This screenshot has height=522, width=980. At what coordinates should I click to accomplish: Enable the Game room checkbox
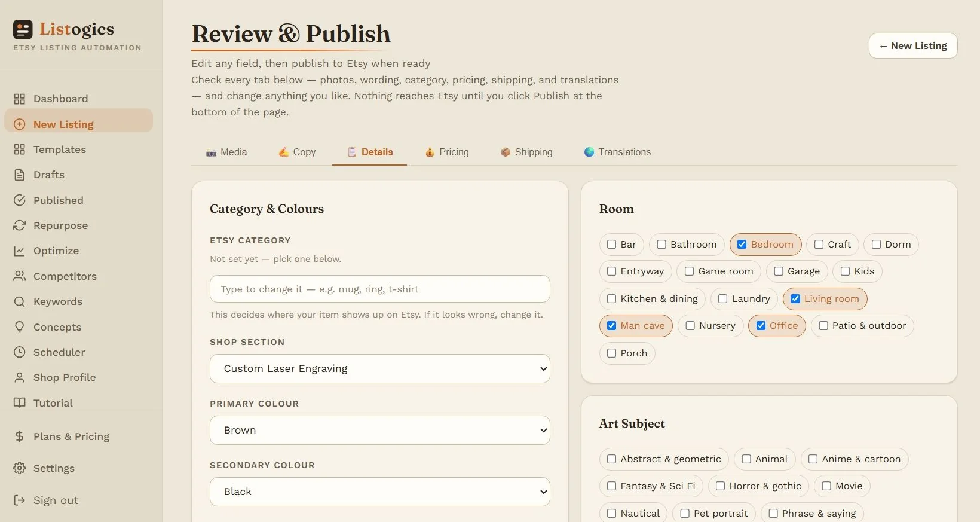pyautogui.click(x=689, y=271)
